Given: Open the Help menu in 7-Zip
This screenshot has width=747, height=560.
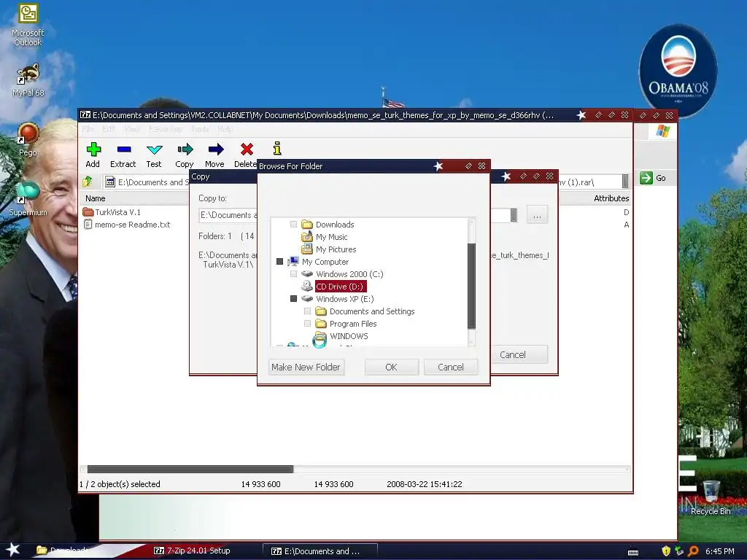Looking at the screenshot, I should click(225, 129).
